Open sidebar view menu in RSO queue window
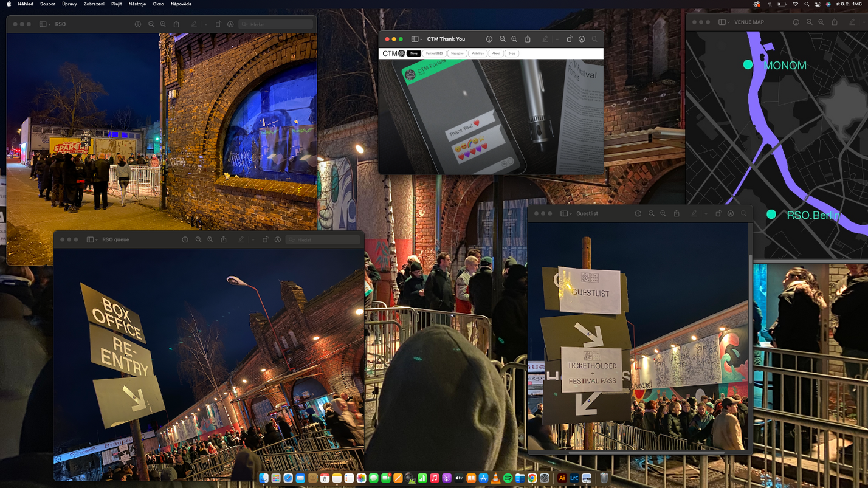The width and height of the screenshot is (868, 488). point(92,239)
